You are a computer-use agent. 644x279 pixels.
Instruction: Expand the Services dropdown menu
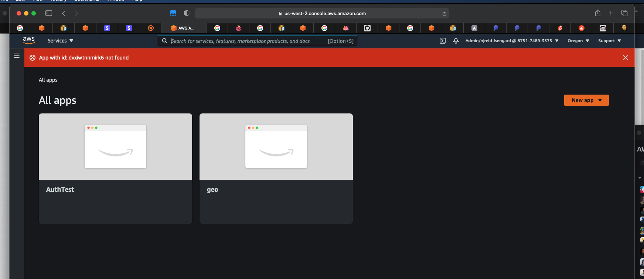pos(60,41)
